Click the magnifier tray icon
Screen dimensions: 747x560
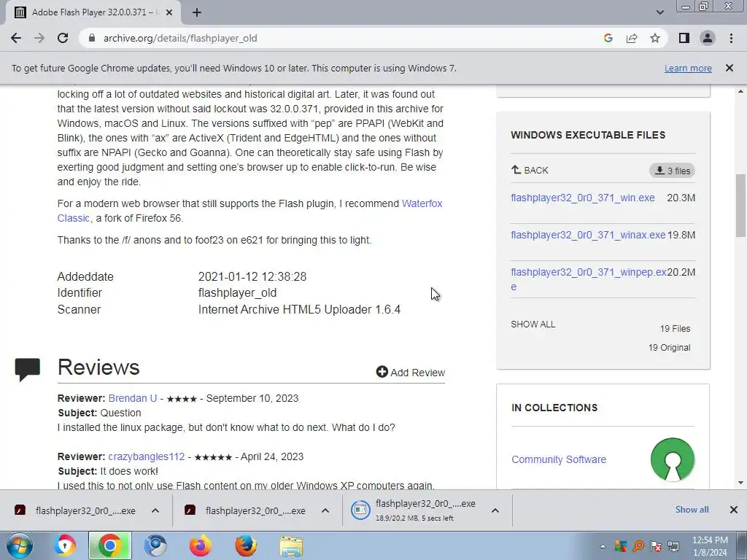[x=638, y=546]
